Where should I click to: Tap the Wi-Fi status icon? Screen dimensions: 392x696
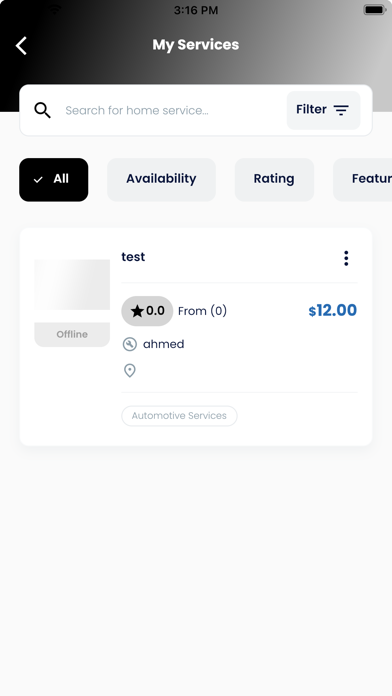55,9
